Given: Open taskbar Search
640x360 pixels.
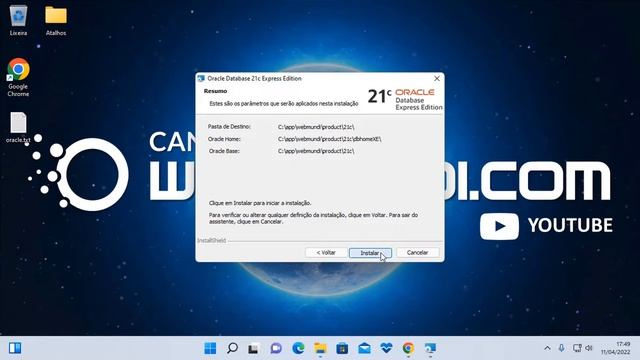Looking at the screenshot, I should tap(232, 348).
